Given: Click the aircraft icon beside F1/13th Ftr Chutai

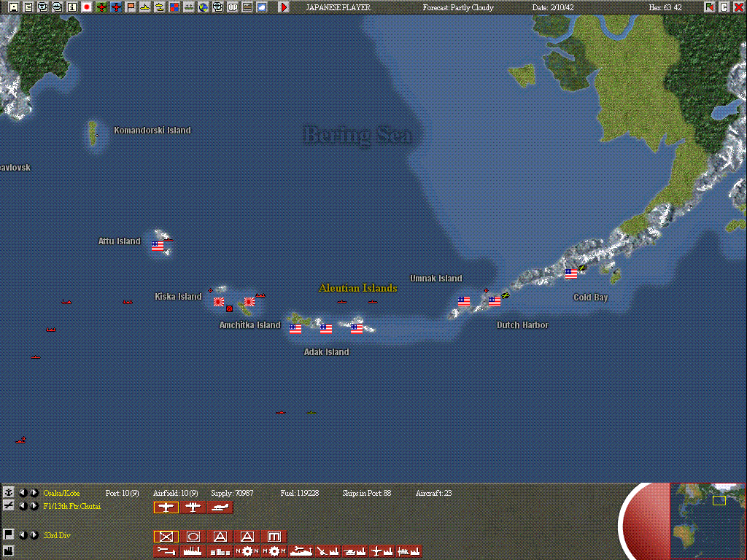Looking at the screenshot, I should [x=8, y=505].
